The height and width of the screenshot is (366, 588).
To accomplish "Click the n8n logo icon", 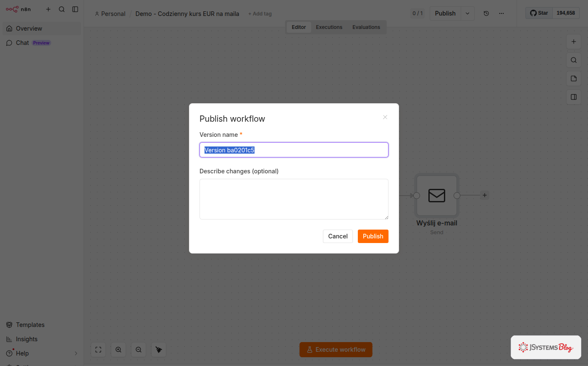I will [x=12, y=9].
